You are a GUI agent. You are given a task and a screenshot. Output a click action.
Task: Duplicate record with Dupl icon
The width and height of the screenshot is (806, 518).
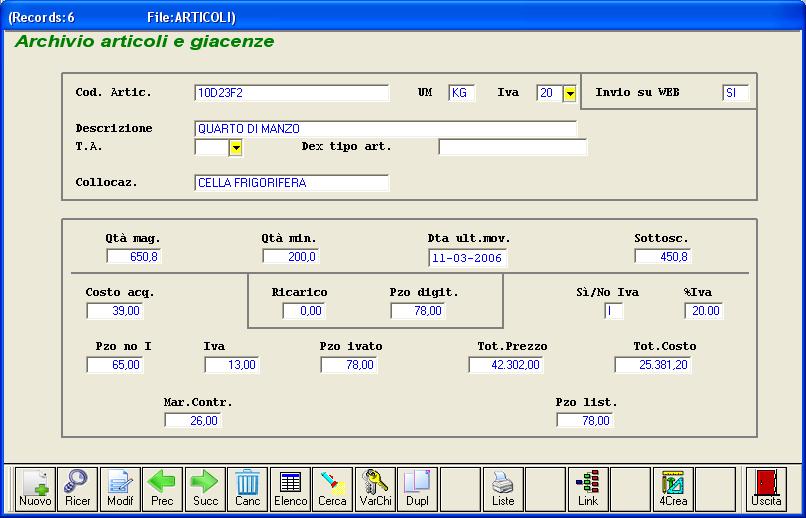click(417, 489)
